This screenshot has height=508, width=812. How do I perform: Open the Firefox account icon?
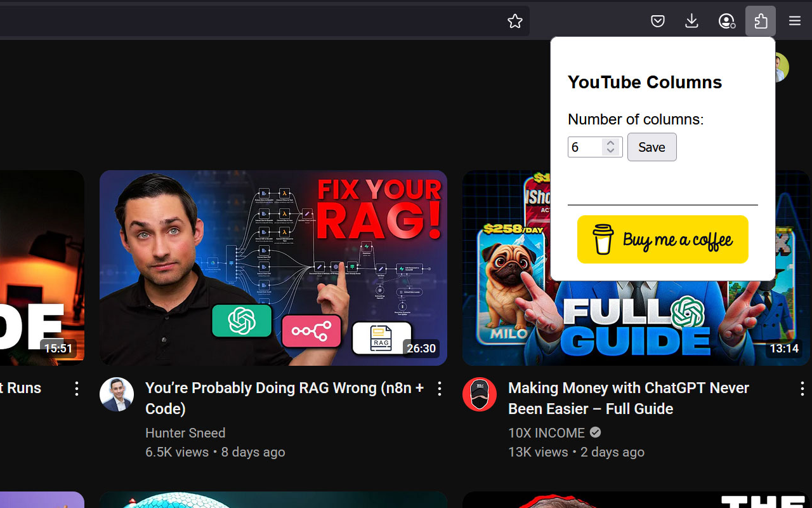point(726,21)
